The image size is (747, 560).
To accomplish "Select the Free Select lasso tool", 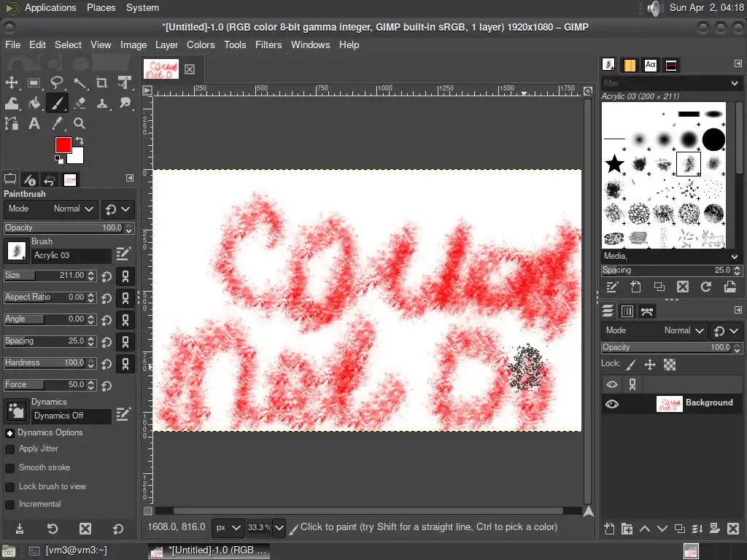I will click(57, 82).
